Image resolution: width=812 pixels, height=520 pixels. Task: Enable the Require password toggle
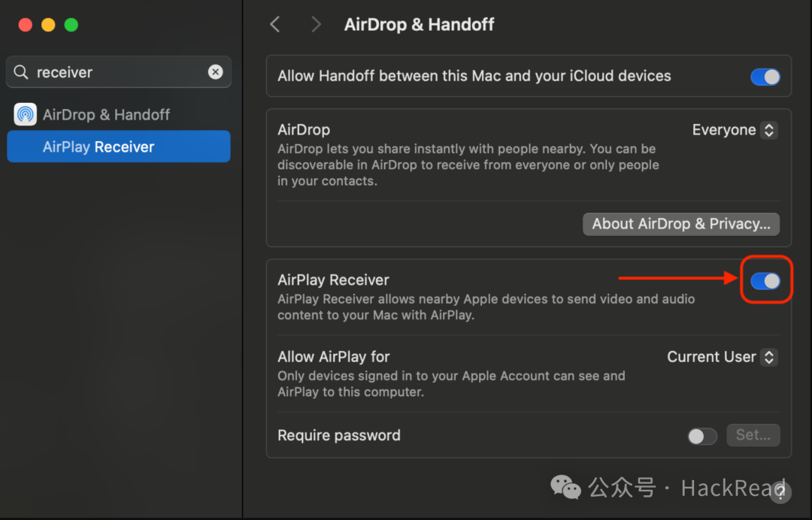[702, 436]
